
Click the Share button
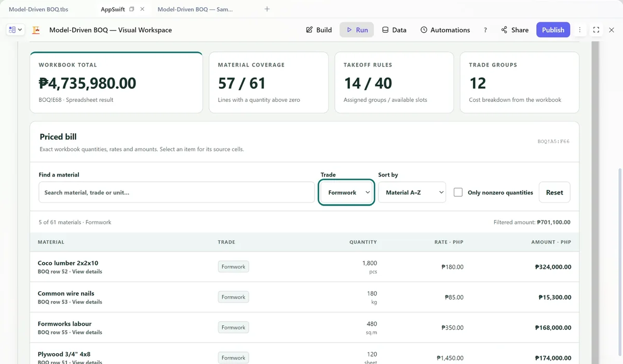[x=514, y=30]
